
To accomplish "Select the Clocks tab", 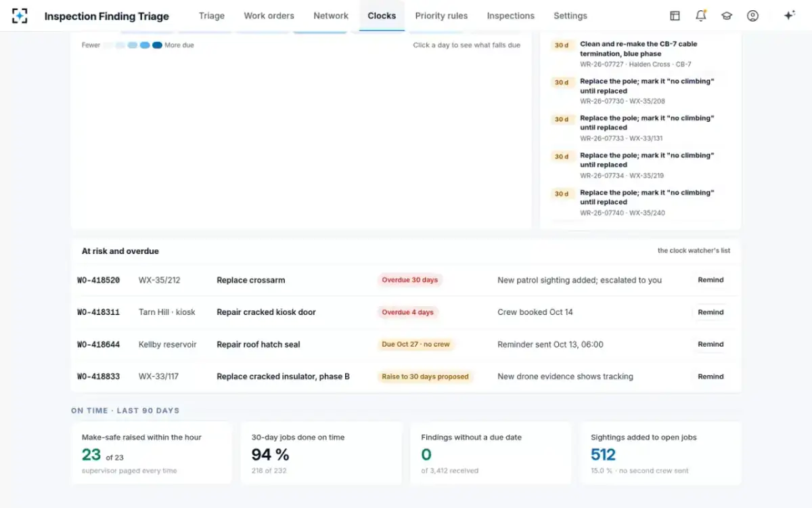I will click(x=382, y=16).
